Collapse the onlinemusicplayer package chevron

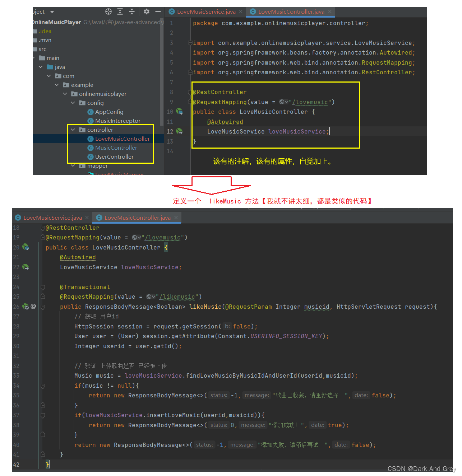pos(65,94)
